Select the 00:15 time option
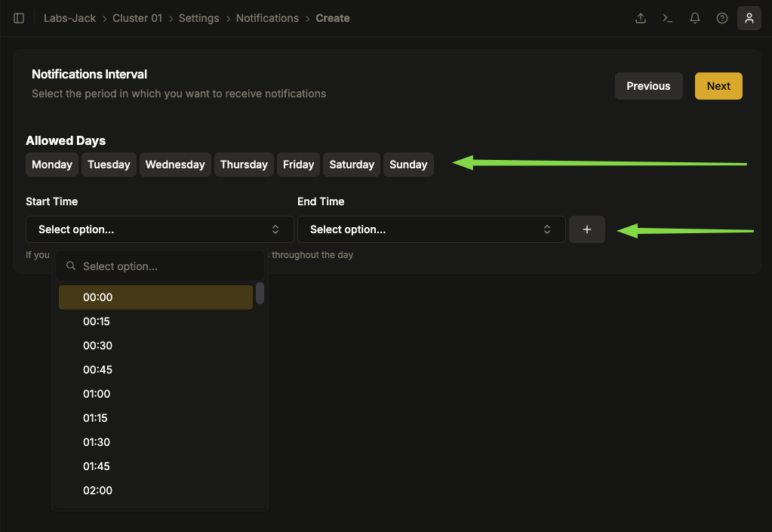Viewport: 772px width, 532px height. click(x=155, y=321)
